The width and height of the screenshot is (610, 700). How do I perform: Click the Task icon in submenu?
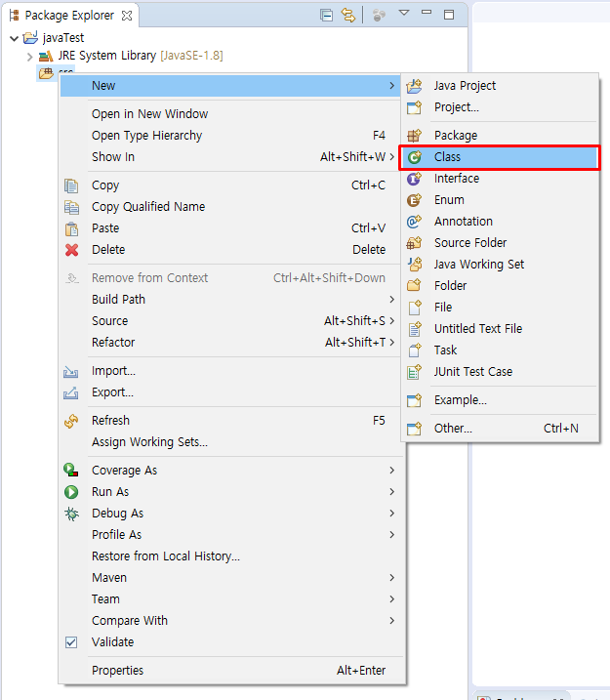[414, 350]
